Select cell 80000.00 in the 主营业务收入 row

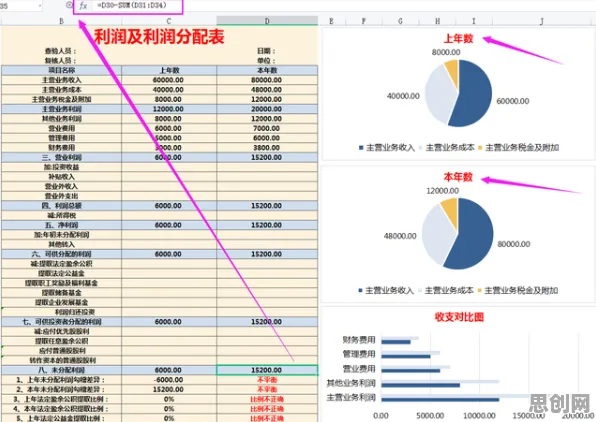point(267,80)
